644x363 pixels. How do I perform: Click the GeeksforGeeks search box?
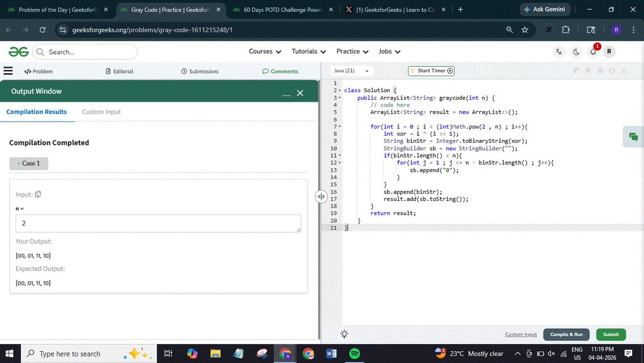pos(85,52)
